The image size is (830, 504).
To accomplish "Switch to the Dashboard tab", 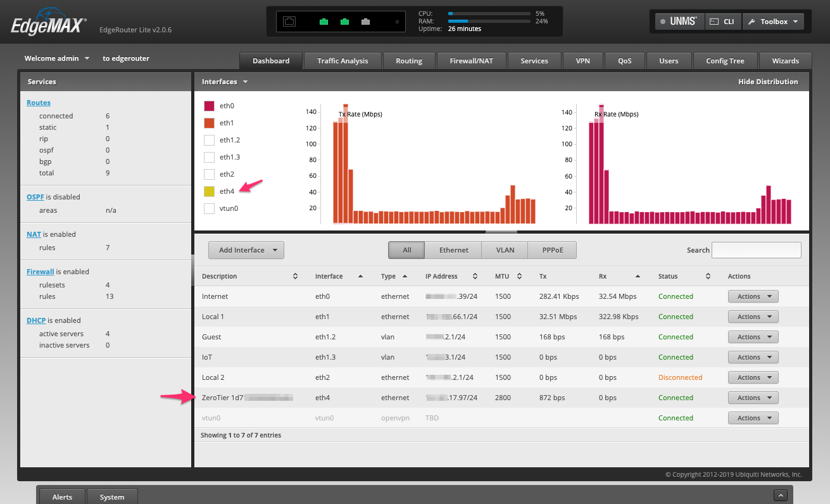I will [271, 61].
